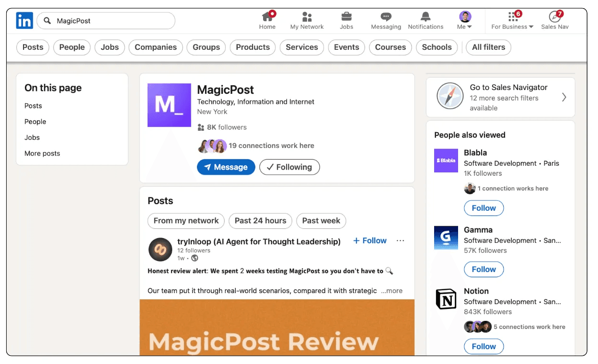Open the Notion company logo
This screenshot has height=364, width=598.
446,299
